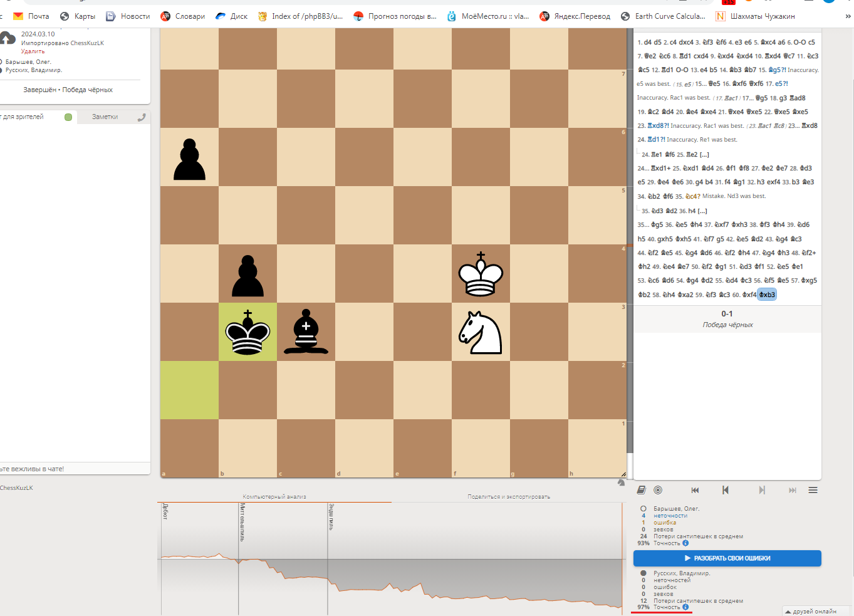This screenshot has height=616, width=854.
Task: Open the Диск bookmark
Action: tap(232, 16)
